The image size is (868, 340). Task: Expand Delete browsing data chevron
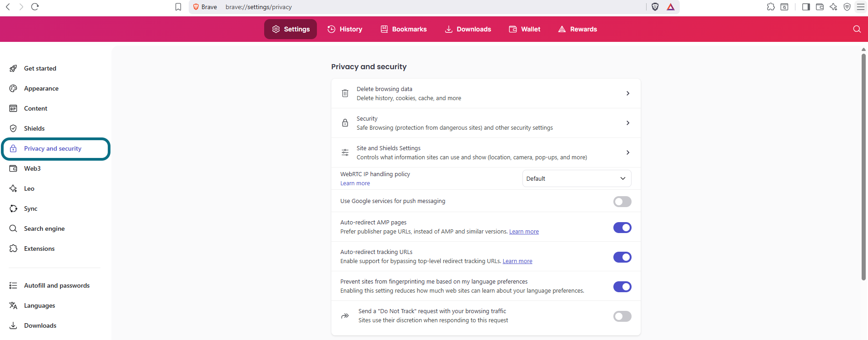coord(628,93)
